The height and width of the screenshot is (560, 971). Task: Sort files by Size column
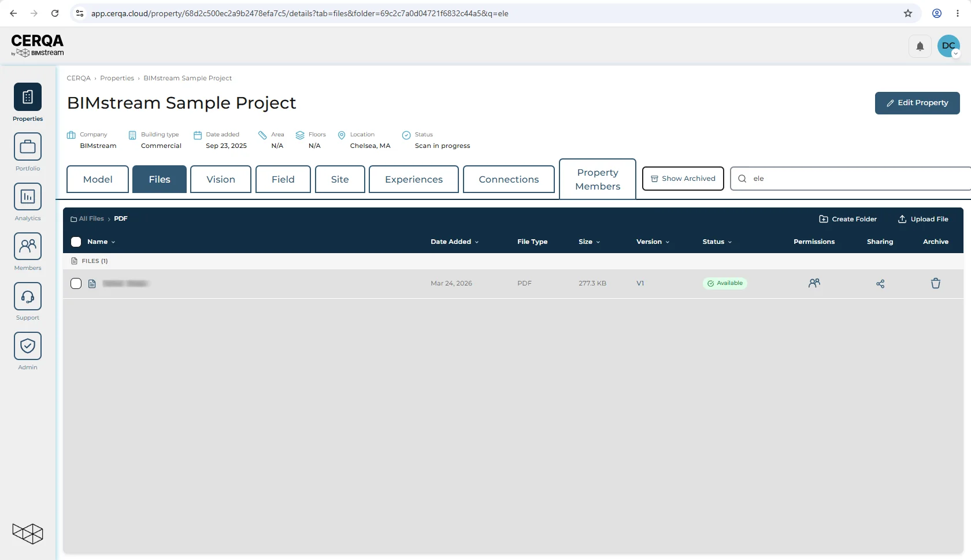(589, 242)
